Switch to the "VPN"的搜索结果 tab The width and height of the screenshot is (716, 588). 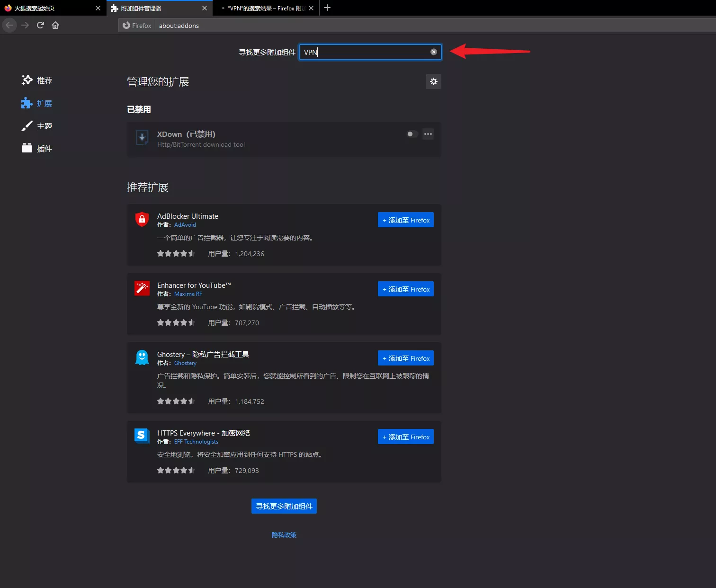(x=266, y=8)
